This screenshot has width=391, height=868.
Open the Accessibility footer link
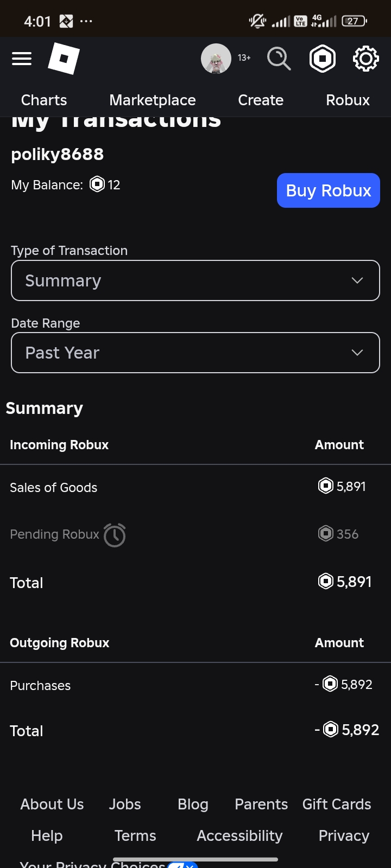pos(239,835)
